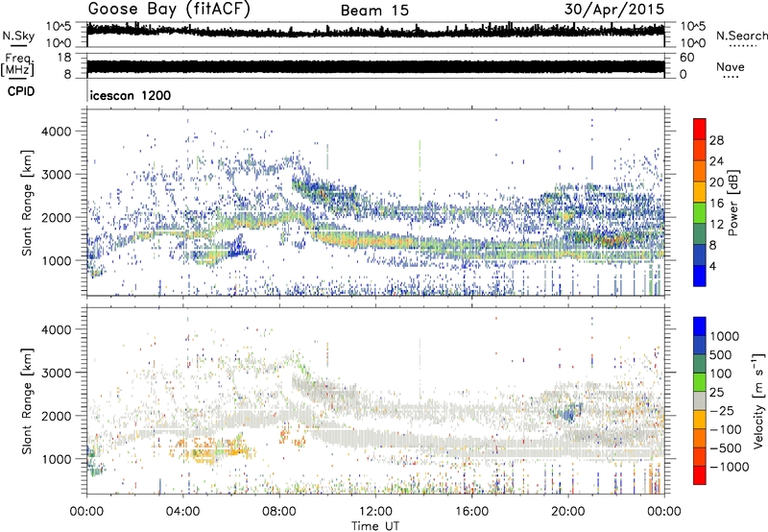
Task: Click the blue bottom segment of Power colorbar
Action: coord(700,276)
